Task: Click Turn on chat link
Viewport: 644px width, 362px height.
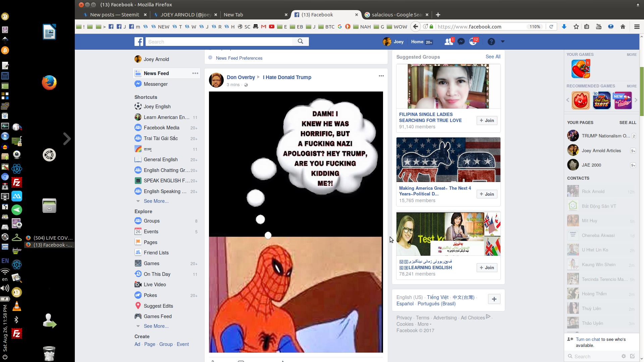Action: tap(588, 339)
